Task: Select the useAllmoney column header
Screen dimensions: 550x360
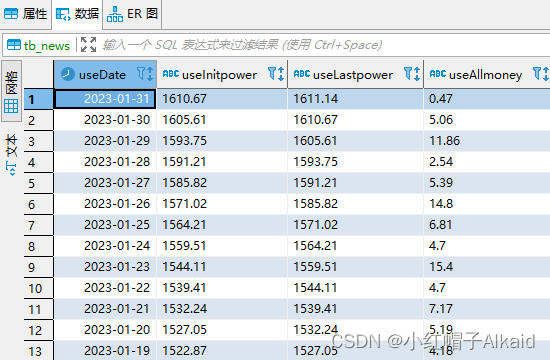Action: (487, 74)
